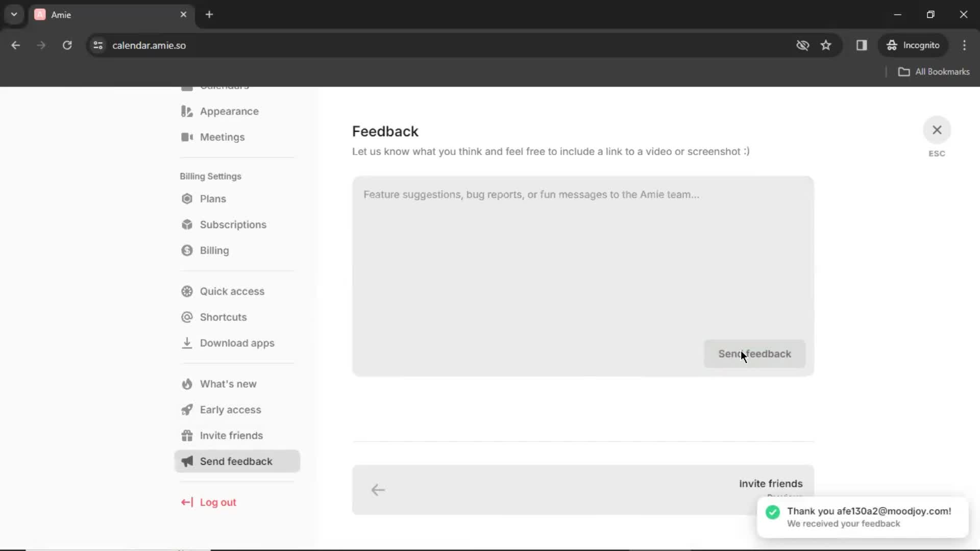Viewport: 980px width, 551px height.
Task: Select the Plans menu item
Action: pyautogui.click(x=213, y=198)
